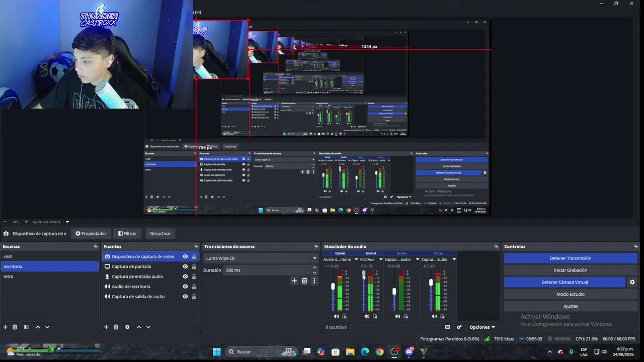Screen dimensions: 644x362
Task: Open transition options three-dot menu
Action: pyautogui.click(x=314, y=281)
